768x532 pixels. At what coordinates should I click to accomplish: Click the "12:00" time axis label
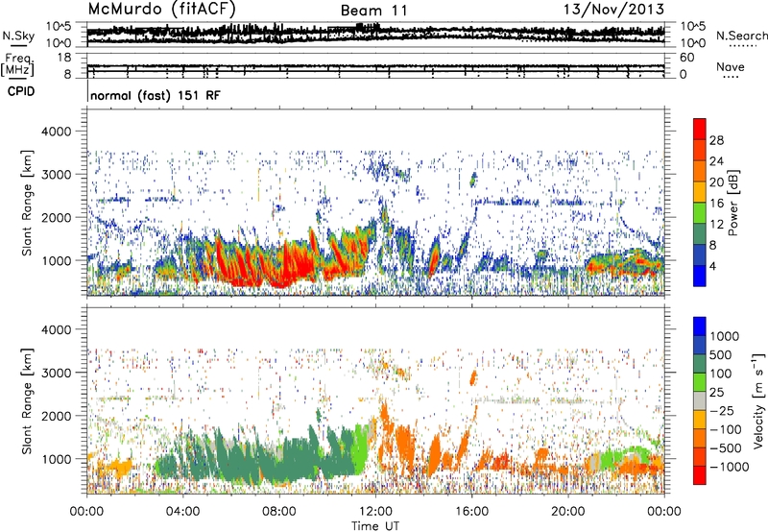click(375, 512)
